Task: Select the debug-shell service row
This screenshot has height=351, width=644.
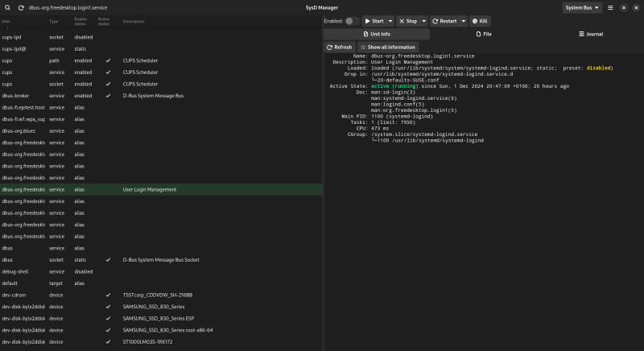Action: click(x=161, y=272)
